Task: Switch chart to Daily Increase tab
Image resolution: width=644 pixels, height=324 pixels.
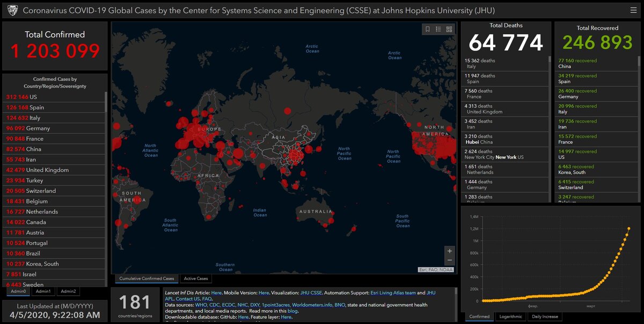Action: click(545, 316)
